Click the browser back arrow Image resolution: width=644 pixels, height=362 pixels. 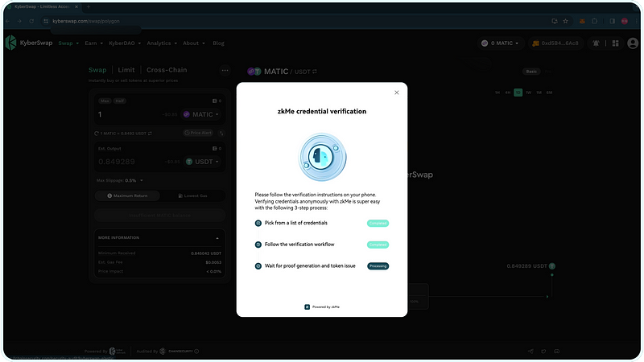(x=7, y=21)
